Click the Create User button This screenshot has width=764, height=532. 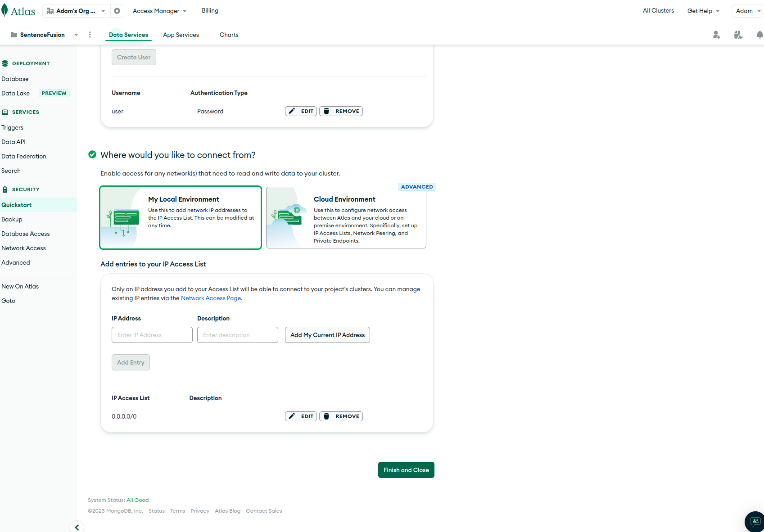click(134, 57)
